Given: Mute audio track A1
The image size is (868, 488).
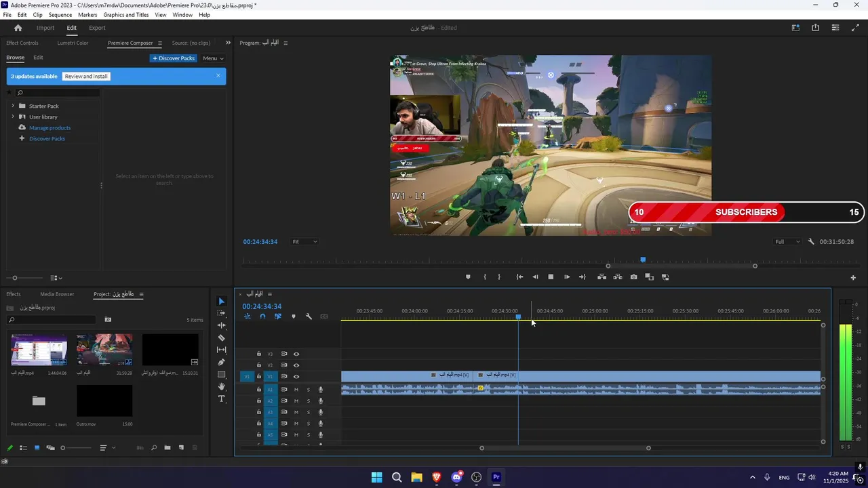Looking at the screenshot, I should pos(296,390).
